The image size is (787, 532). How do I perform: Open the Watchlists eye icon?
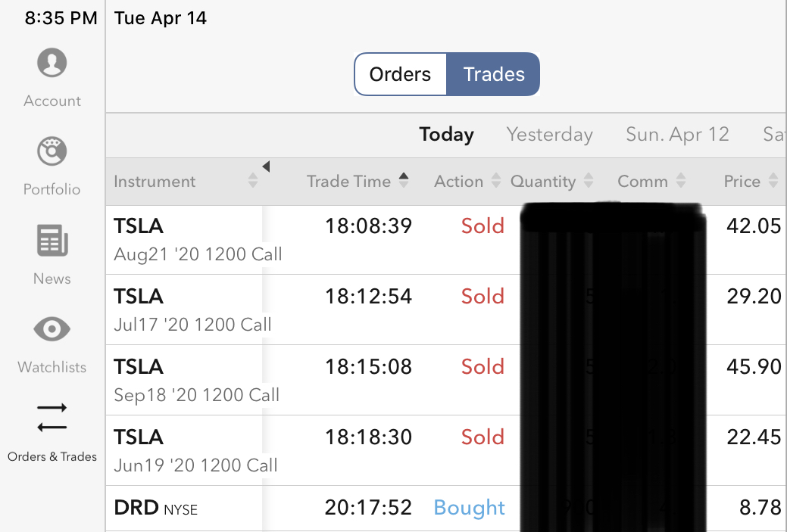(52, 329)
